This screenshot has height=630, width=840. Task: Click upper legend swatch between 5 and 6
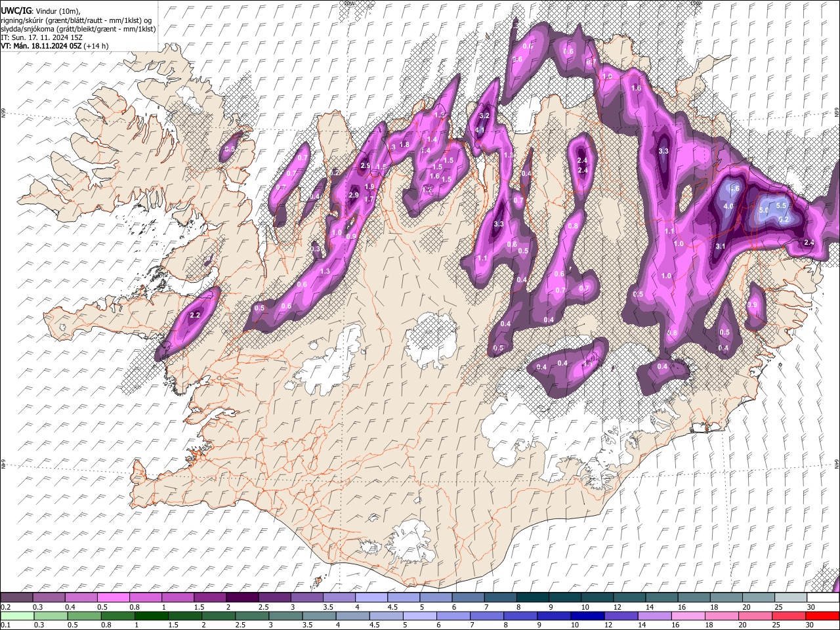(435, 598)
